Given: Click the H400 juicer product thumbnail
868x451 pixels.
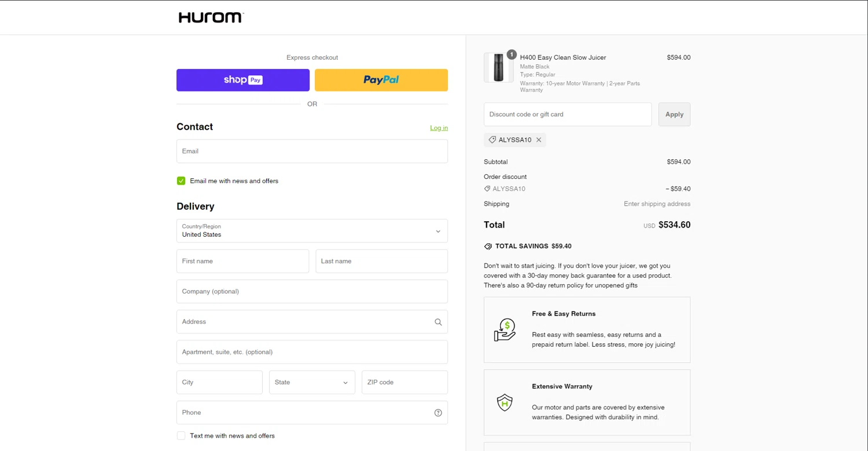Looking at the screenshot, I should coord(498,68).
